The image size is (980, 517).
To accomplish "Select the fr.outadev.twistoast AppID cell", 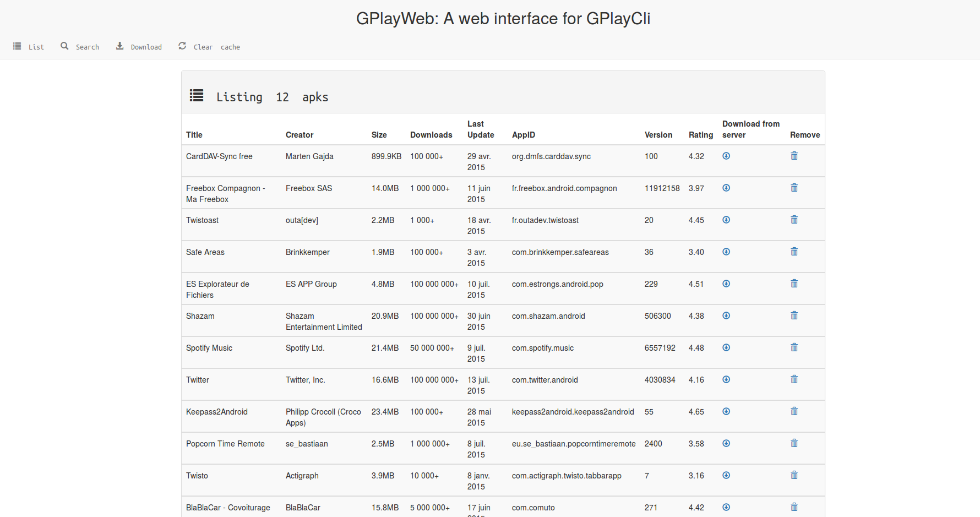I will coord(545,220).
